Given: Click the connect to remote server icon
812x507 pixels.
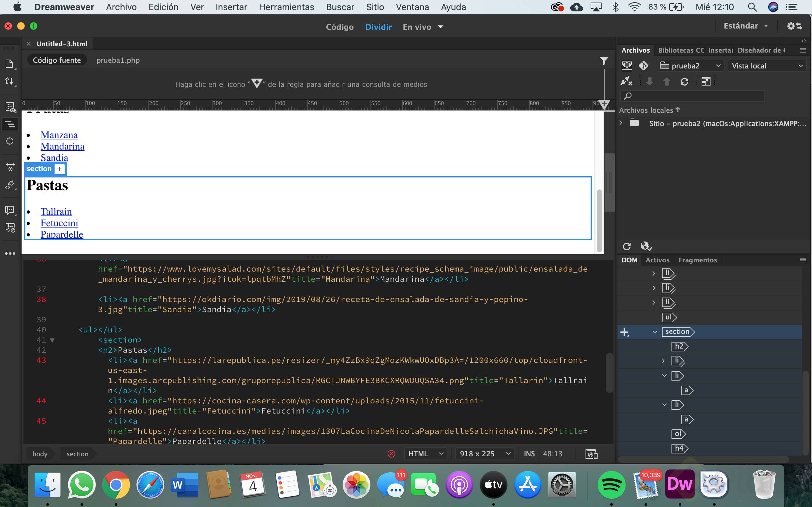Looking at the screenshot, I should click(x=626, y=81).
